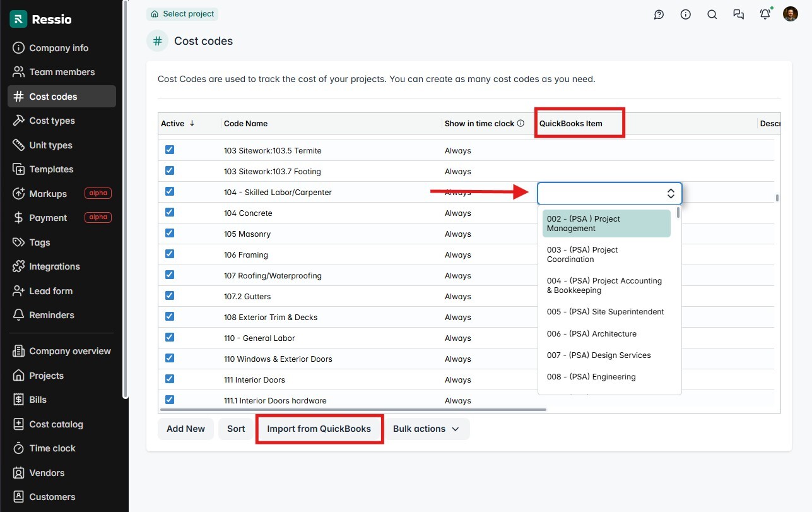Click the Add New button
This screenshot has width=812, height=512.
coord(185,429)
